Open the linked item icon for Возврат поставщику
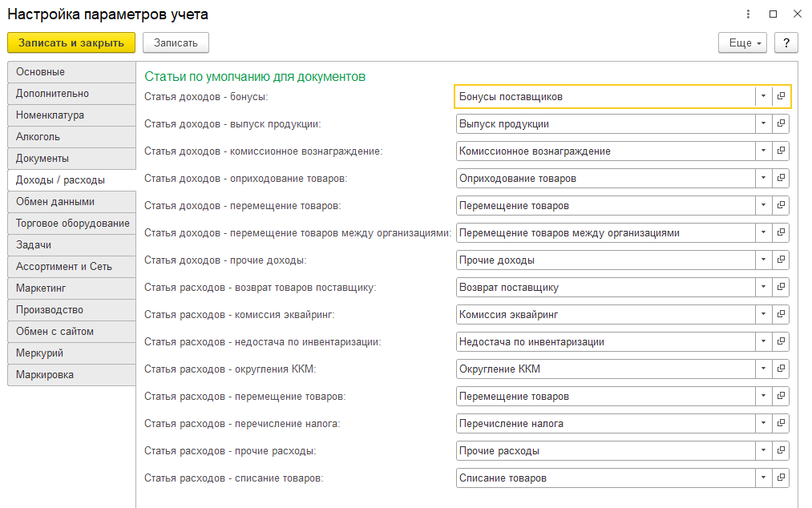812x508 pixels. [x=781, y=288]
